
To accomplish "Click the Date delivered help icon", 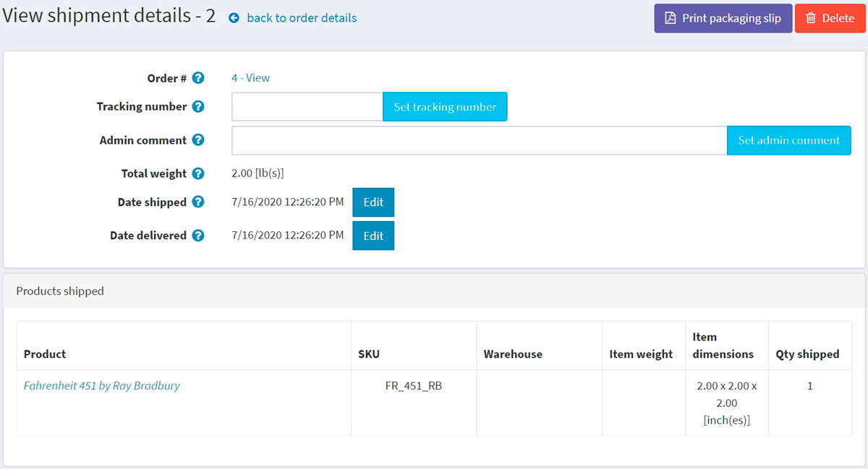I will (x=197, y=236).
